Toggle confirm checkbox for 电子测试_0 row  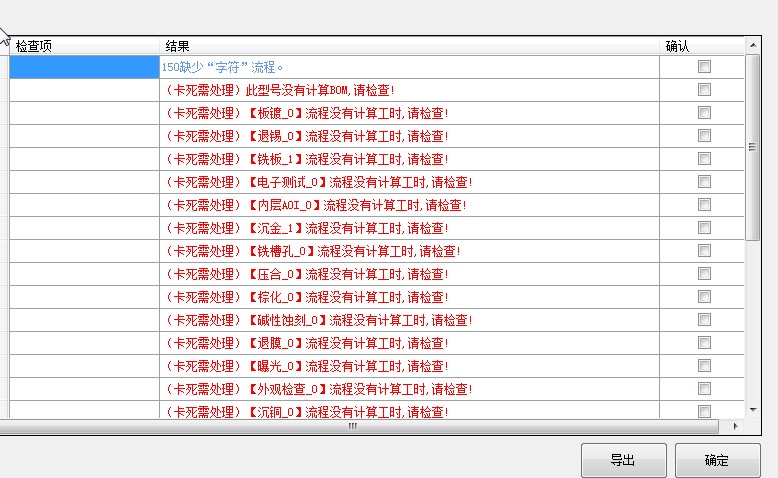tap(704, 182)
